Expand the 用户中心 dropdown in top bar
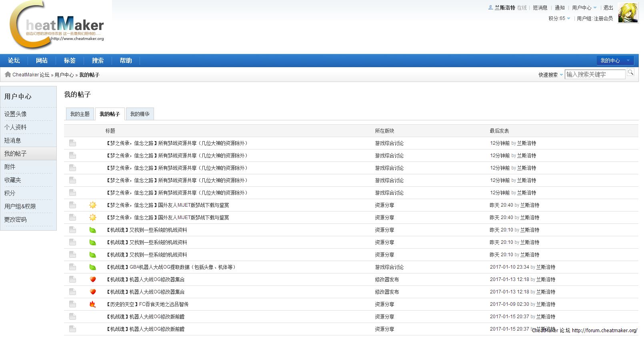This screenshot has height=337, width=644. (x=584, y=8)
